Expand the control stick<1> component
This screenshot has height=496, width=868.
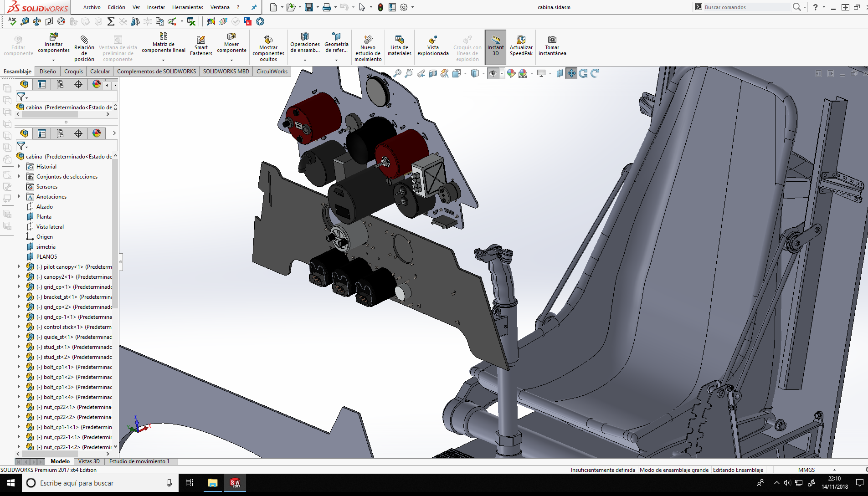(x=19, y=327)
